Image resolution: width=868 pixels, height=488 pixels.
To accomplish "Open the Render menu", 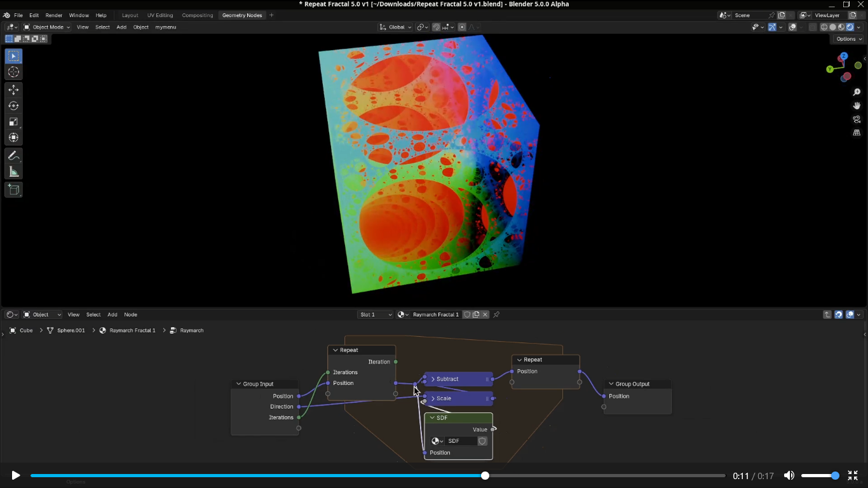I will (x=54, y=15).
